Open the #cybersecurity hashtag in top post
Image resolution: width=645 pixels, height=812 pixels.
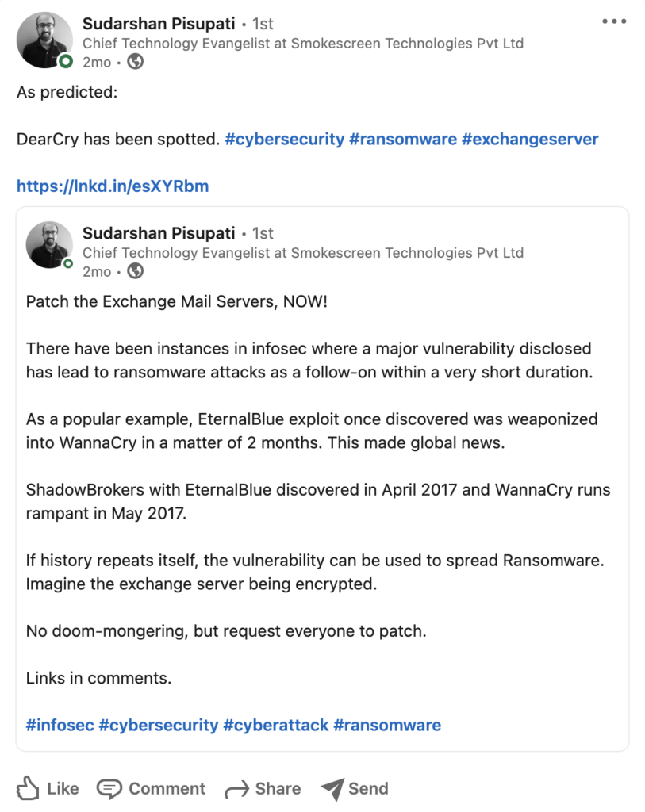click(285, 139)
